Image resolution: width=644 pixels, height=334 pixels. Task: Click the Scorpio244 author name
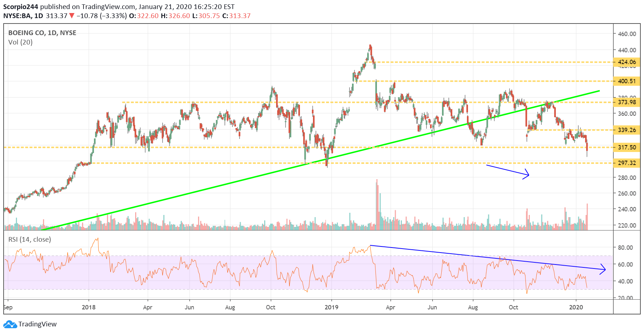[21, 7]
